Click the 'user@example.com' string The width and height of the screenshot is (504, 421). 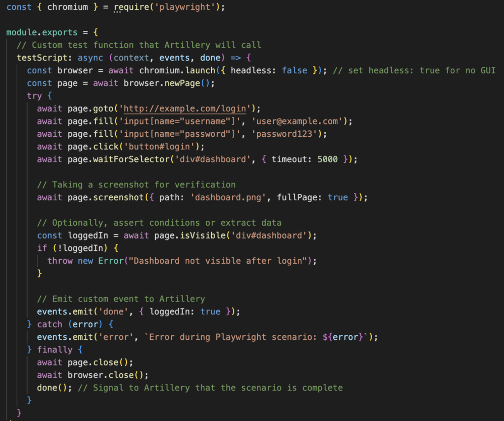[x=297, y=121]
